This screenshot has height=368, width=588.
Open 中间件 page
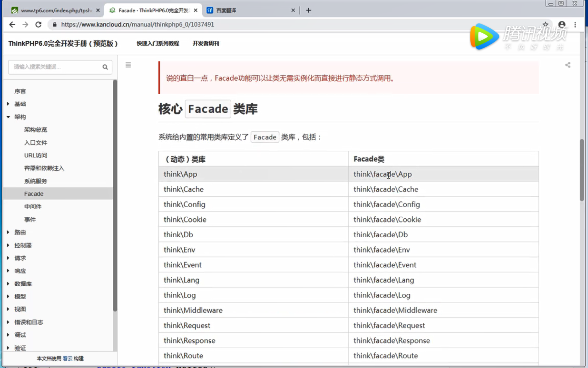coord(33,206)
